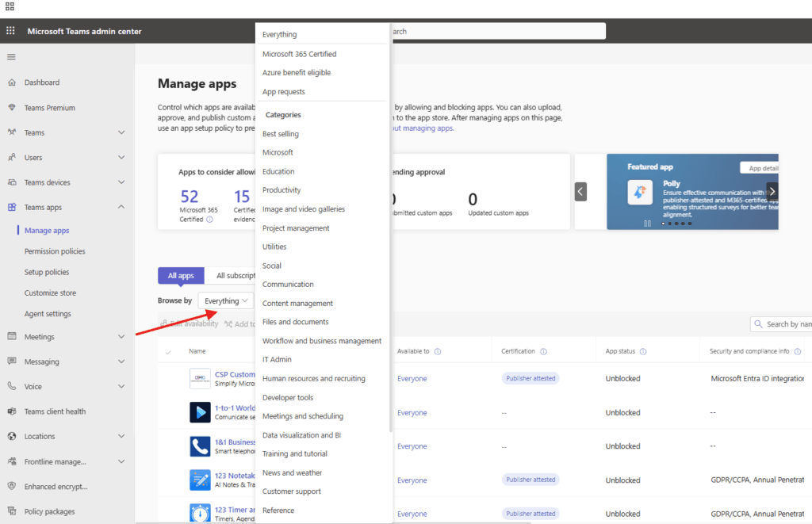812x524 pixels.
Task: Click the Teams Premium diamond icon
Action: point(11,108)
